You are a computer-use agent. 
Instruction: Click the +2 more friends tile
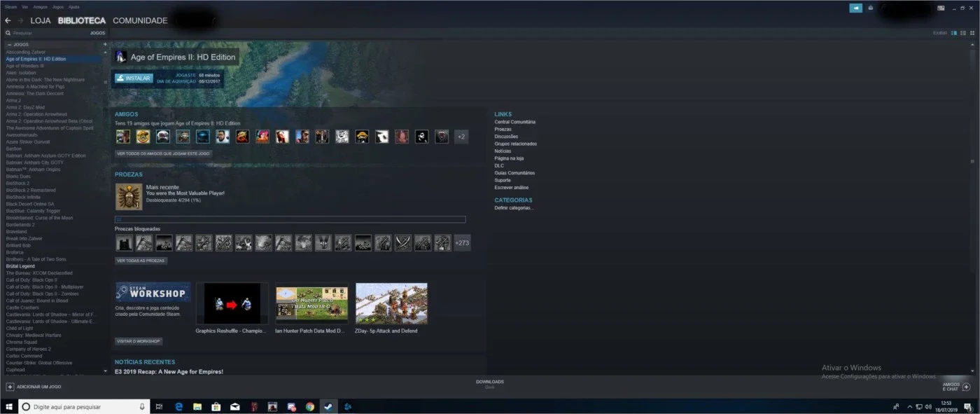point(461,137)
